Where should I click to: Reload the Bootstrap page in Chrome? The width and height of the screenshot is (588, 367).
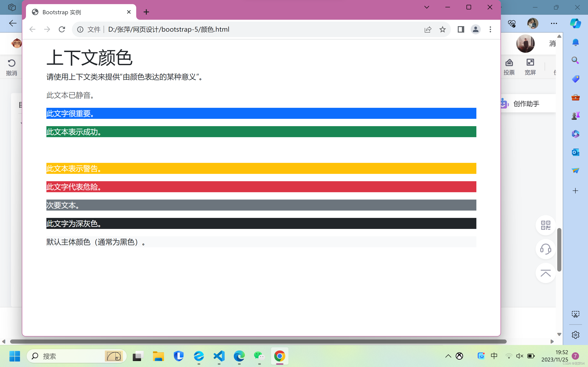(x=62, y=29)
